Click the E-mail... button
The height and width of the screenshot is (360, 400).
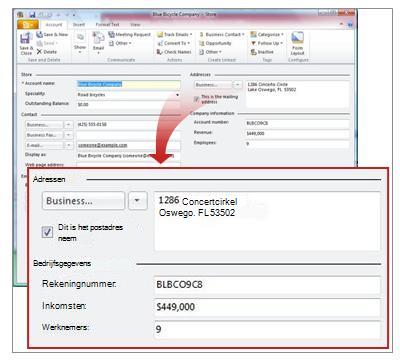44,145
